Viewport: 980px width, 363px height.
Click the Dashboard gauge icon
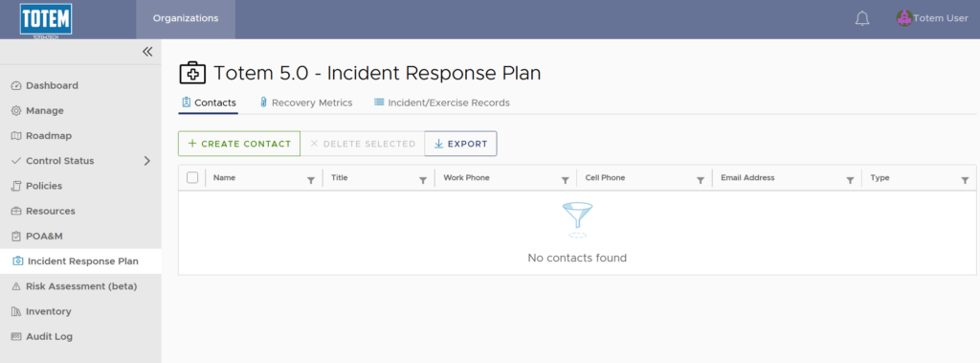(x=16, y=86)
